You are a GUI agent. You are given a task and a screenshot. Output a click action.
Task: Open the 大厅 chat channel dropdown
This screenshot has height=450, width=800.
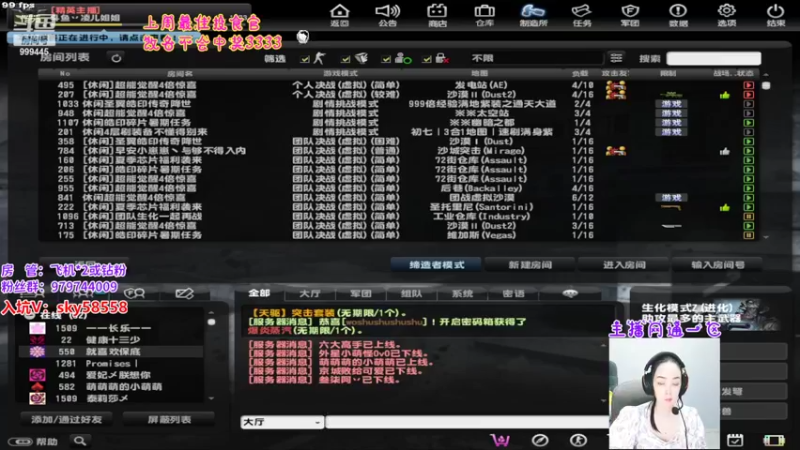pyautogui.click(x=282, y=422)
